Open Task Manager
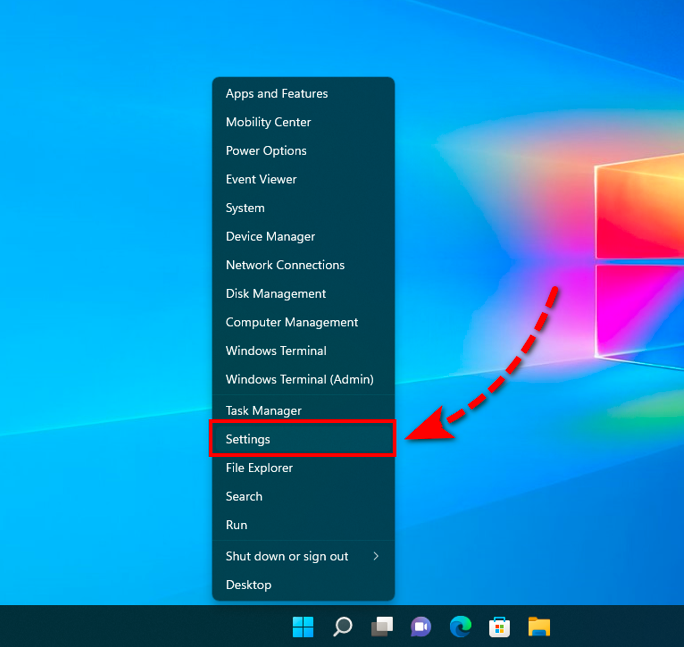This screenshot has width=684, height=647. (303, 410)
